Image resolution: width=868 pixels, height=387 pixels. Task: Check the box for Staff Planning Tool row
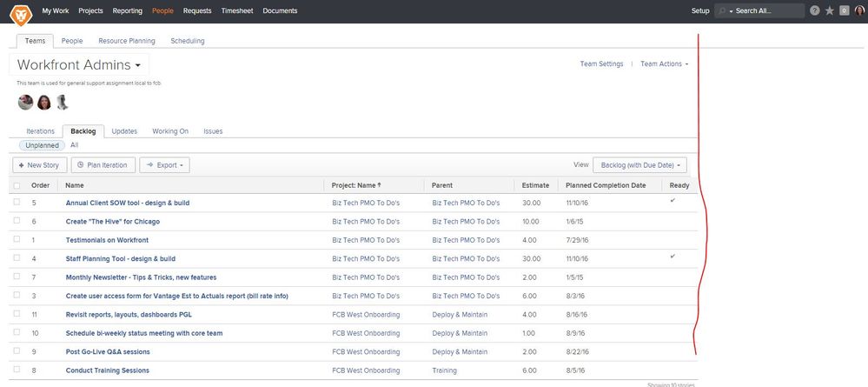click(x=17, y=257)
